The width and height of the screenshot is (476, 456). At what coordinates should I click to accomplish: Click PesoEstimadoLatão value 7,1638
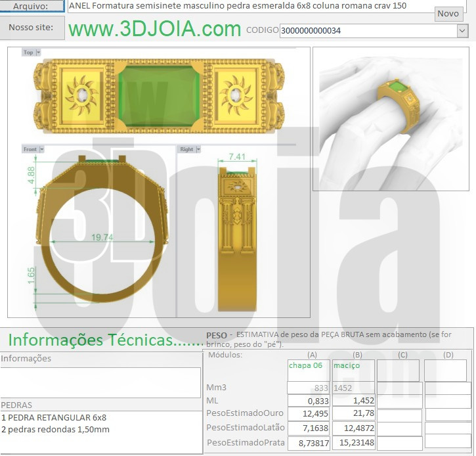click(309, 428)
